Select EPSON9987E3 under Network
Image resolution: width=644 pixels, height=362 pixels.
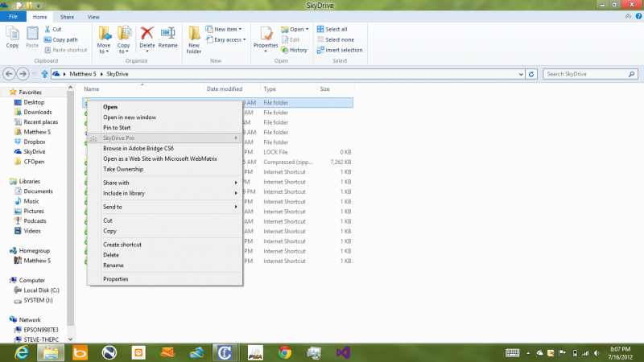[x=41, y=330]
